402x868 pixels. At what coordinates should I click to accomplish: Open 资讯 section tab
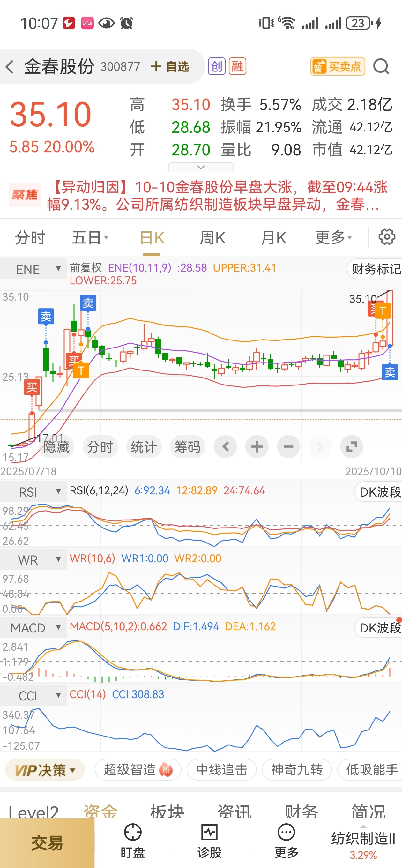click(234, 812)
